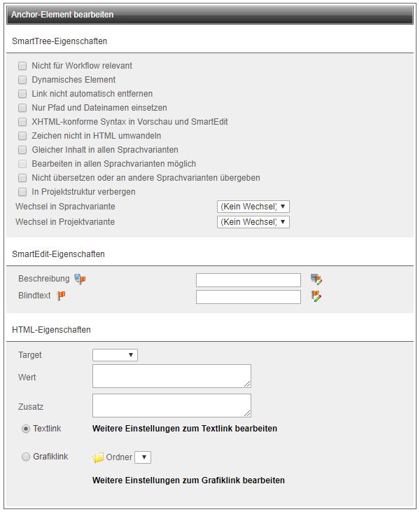
Task: Enable In Projektstruktur verbergen checkbox
Action: point(22,192)
